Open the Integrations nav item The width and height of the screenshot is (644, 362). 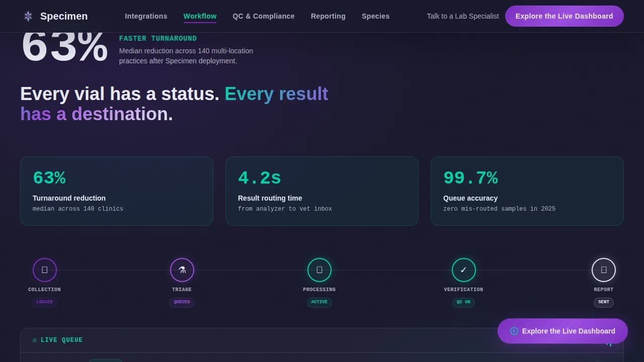[146, 16]
